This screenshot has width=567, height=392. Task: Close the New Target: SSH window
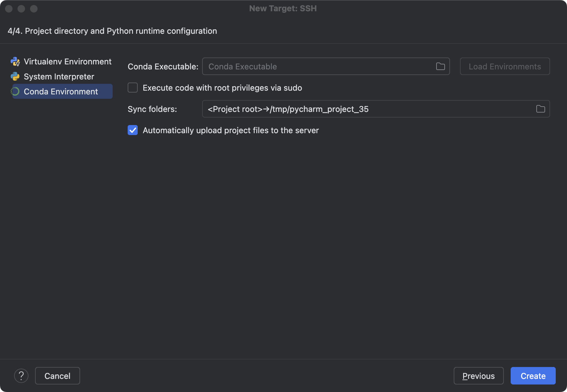pos(9,9)
